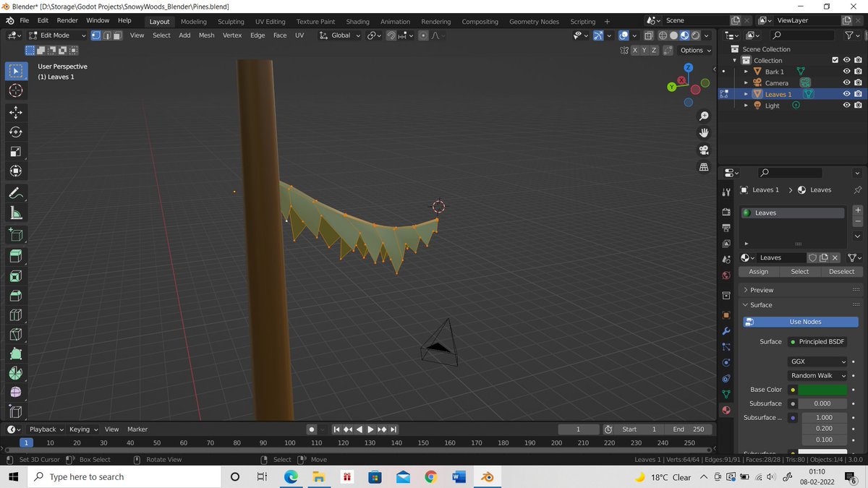Open the Global transform orientation dropdown

(340, 35)
